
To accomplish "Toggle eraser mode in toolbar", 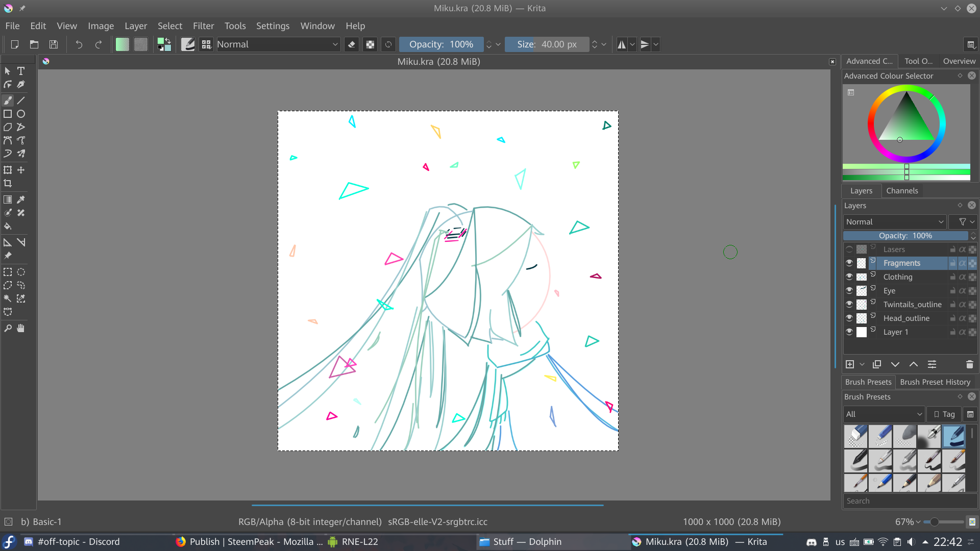I will (x=351, y=44).
